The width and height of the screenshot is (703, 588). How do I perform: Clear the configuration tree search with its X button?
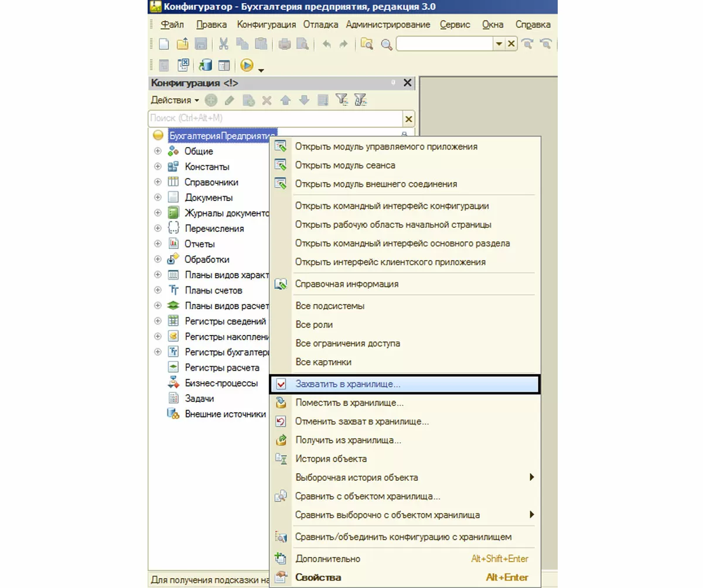click(x=409, y=119)
